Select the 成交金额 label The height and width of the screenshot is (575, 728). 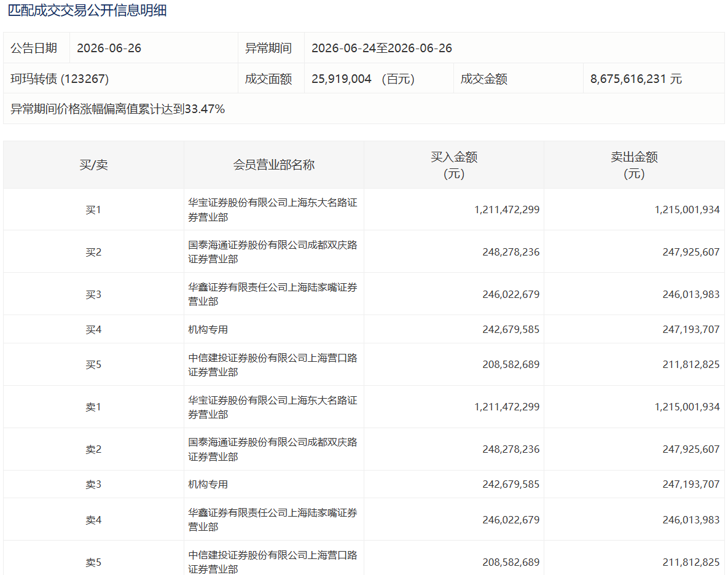click(x=483, y=79)
